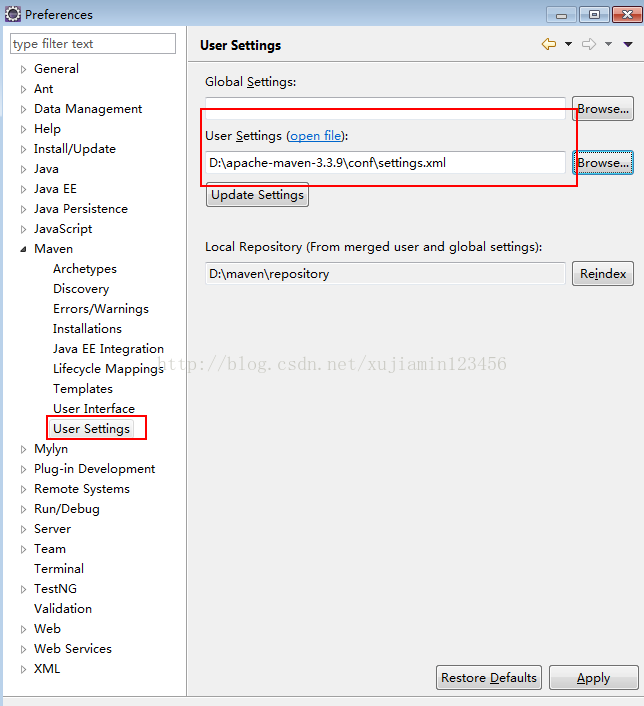The image size is (644, 706).
Task: Expand the Help tree node
Action: (23, 129)
